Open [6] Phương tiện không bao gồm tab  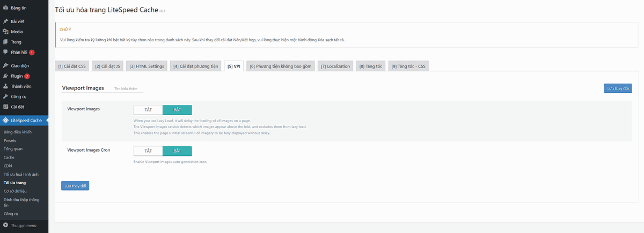281,66
